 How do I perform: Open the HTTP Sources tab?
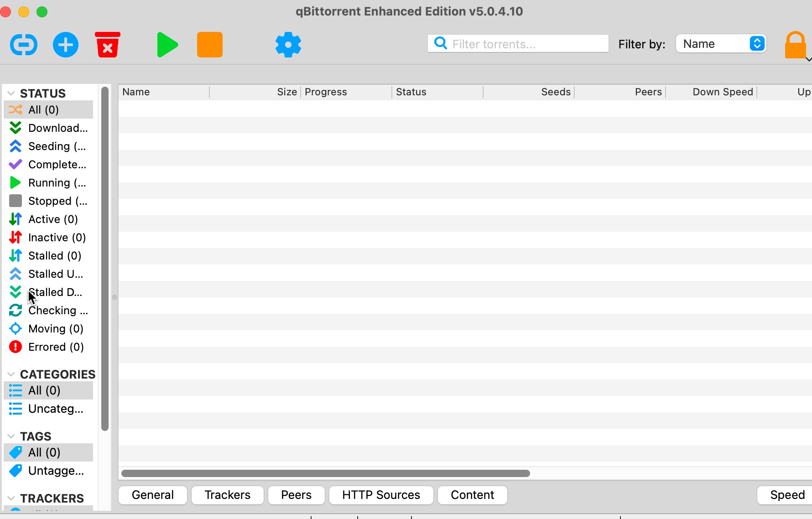381,495
